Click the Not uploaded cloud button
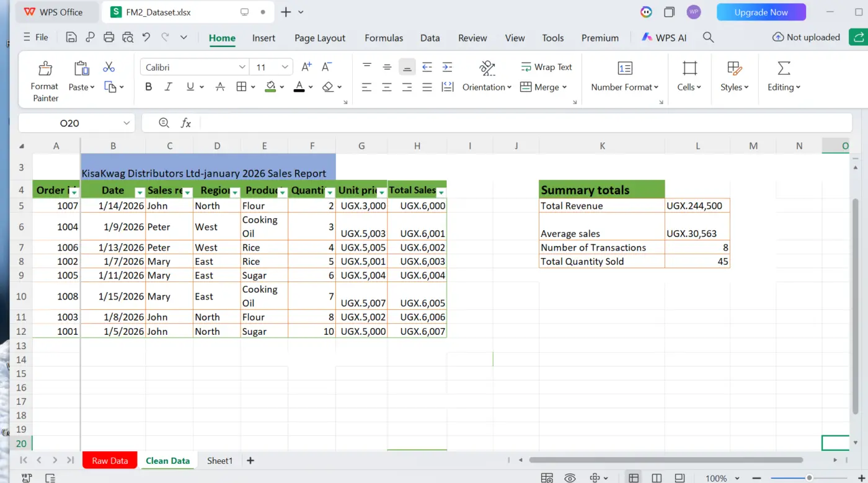 pos(806,37)
